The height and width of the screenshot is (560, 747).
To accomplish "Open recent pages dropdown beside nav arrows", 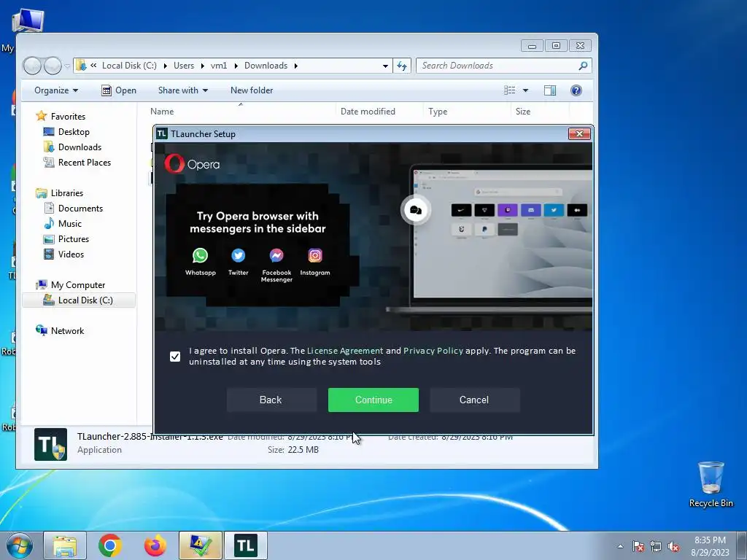I will click(x=67, y=66).
